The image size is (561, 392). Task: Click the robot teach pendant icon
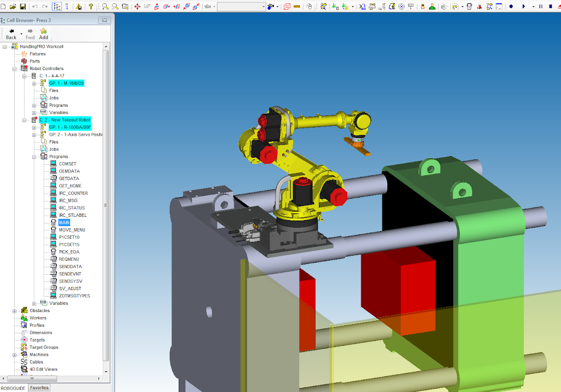pos(470,7)
